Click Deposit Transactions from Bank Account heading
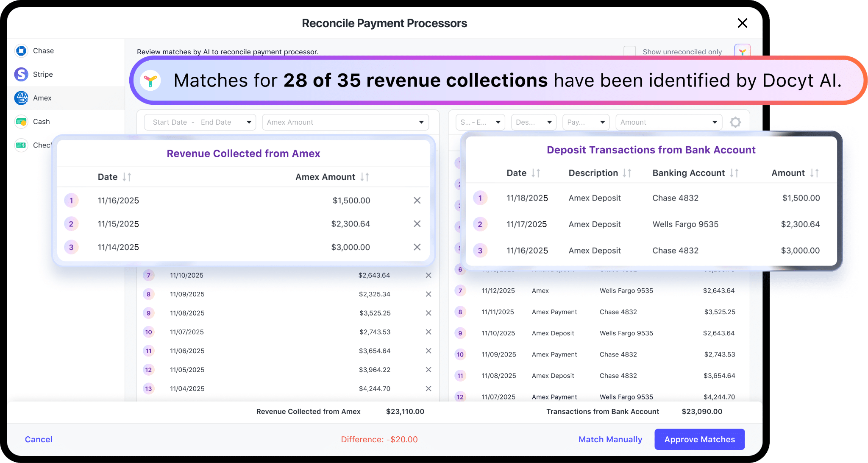 651,150
